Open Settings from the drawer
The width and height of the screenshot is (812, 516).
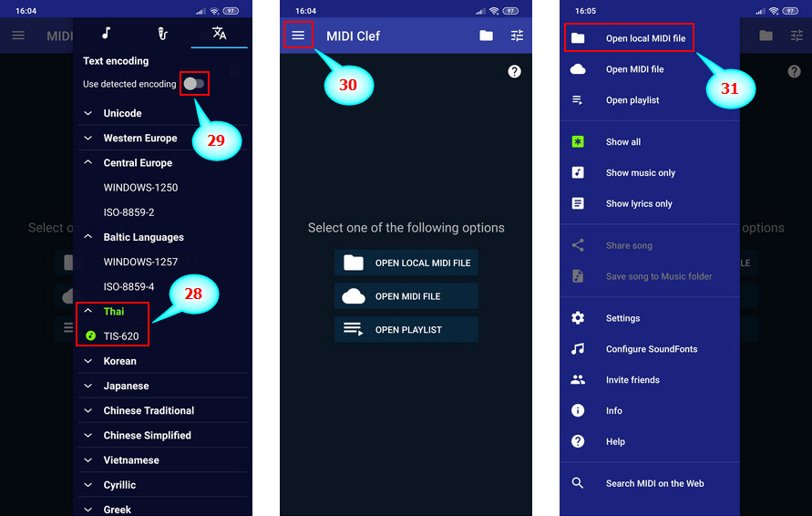pos(650,318)
